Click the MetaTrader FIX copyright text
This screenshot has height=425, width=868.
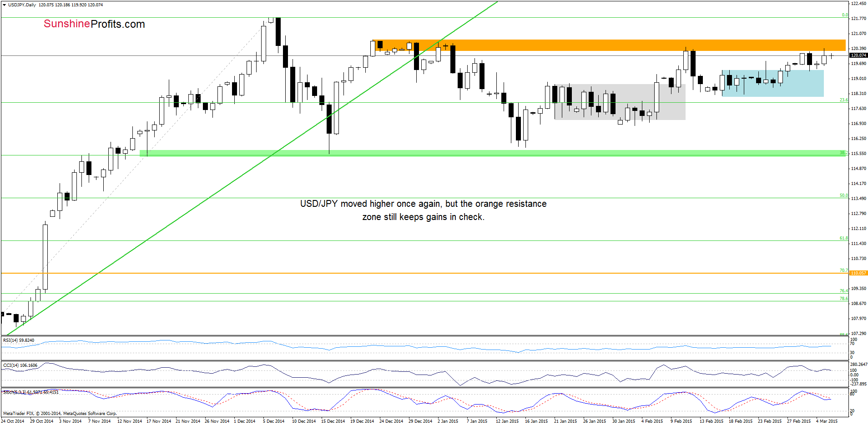(60, 414)
